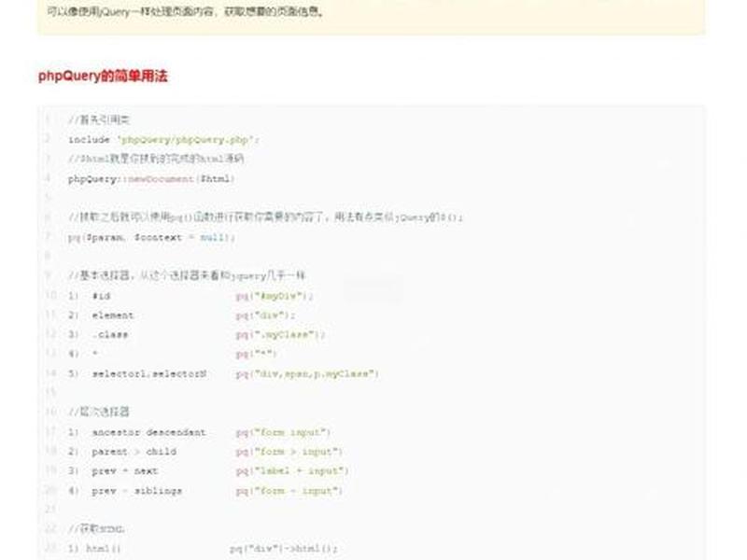
Task: Select the pq("#myDiv") example
Action: pyautogui.click(x=275, y=296)
